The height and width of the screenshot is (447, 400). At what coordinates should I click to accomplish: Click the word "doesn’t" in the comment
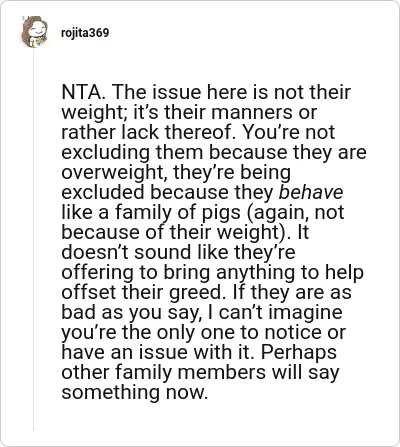pos(95,252)
